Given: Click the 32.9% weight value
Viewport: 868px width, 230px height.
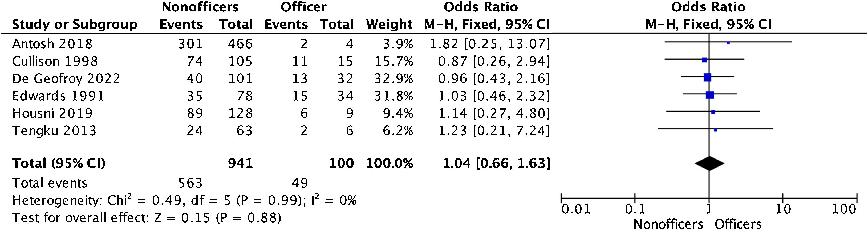Looking at the screenshot, I should point(394,78).
